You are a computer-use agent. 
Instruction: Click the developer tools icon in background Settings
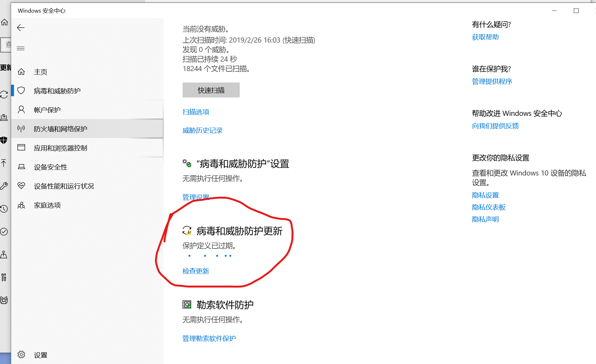pos(4,277)
